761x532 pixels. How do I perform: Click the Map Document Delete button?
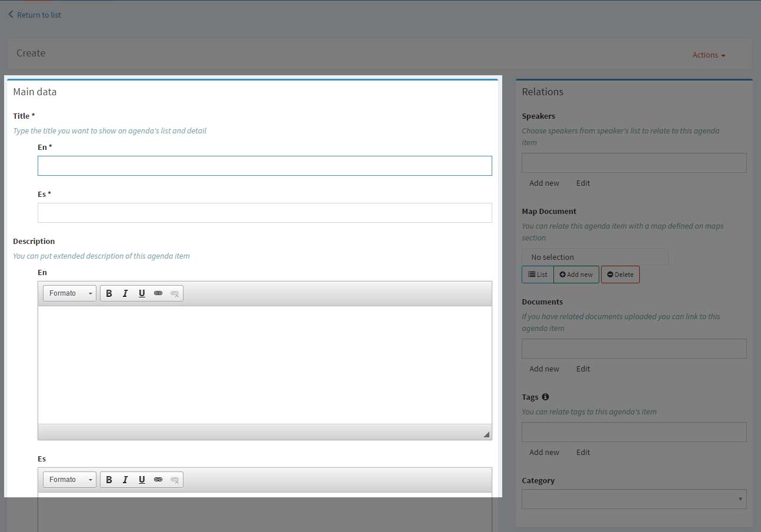pos(620,275)
